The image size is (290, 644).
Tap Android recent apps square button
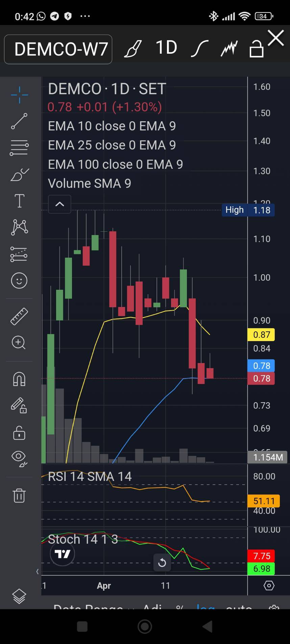tap(82, 626)
